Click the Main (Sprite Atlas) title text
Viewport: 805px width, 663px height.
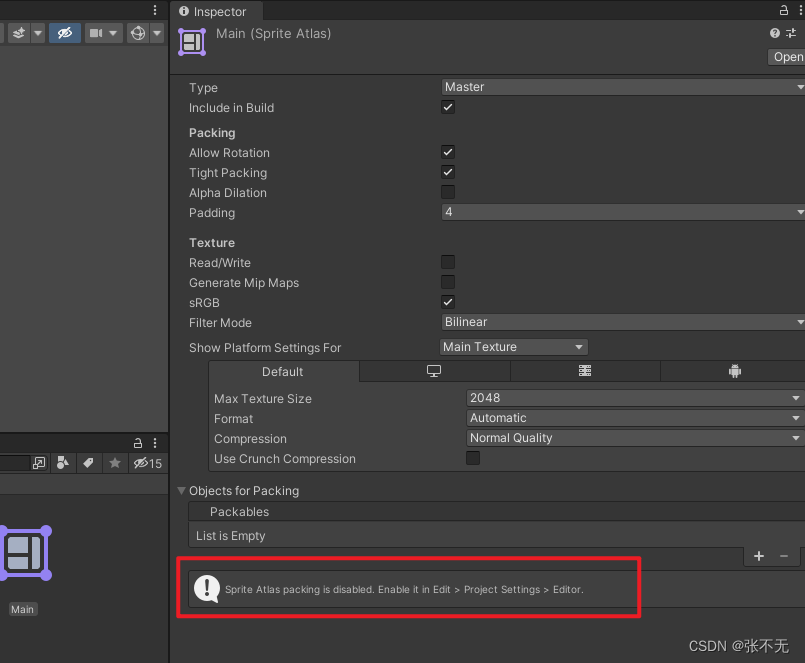click(x=273, y=34)
